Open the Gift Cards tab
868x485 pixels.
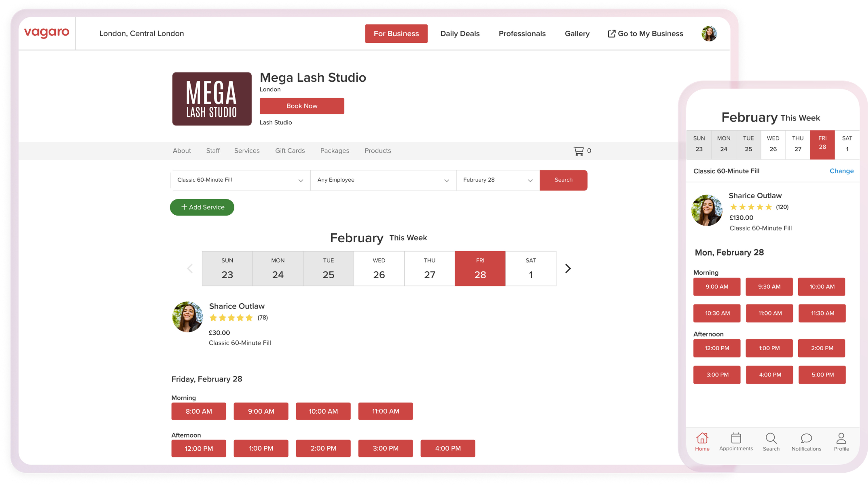coord(290,150)
